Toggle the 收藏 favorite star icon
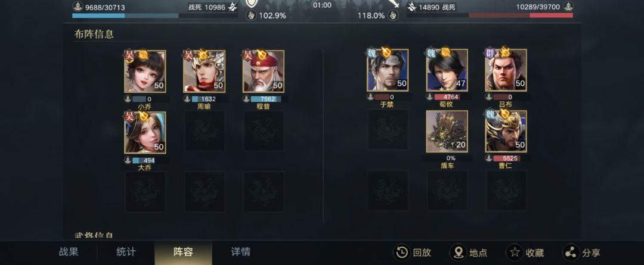Viewport: 644px width, 265px height. (514, 252)
